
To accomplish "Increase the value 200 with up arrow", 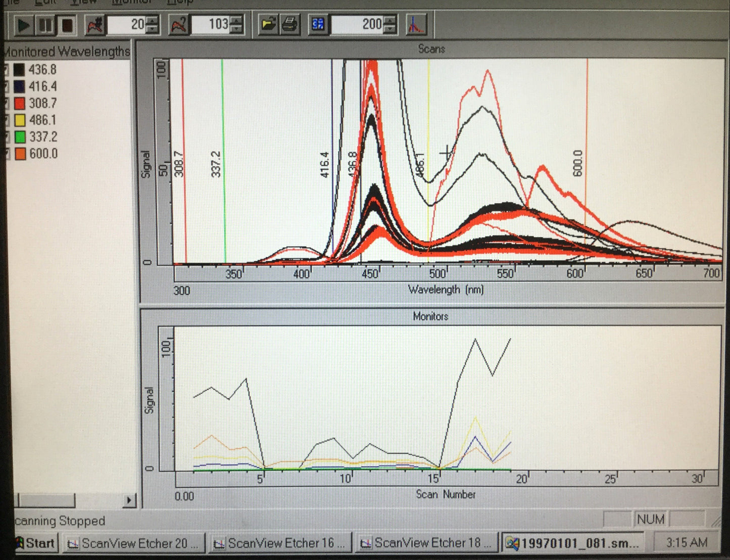I will click(390, 20).
